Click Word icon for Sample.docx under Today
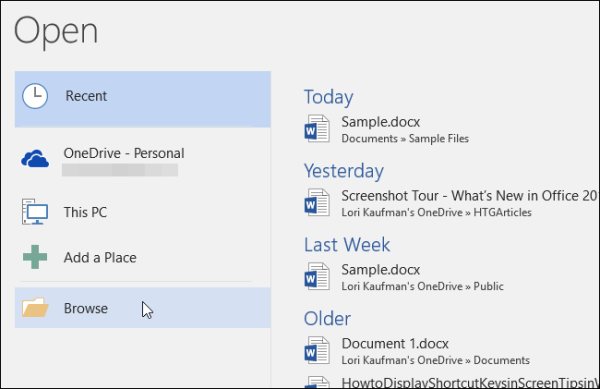This screenshot has width=600, height=389. [317, 129]
